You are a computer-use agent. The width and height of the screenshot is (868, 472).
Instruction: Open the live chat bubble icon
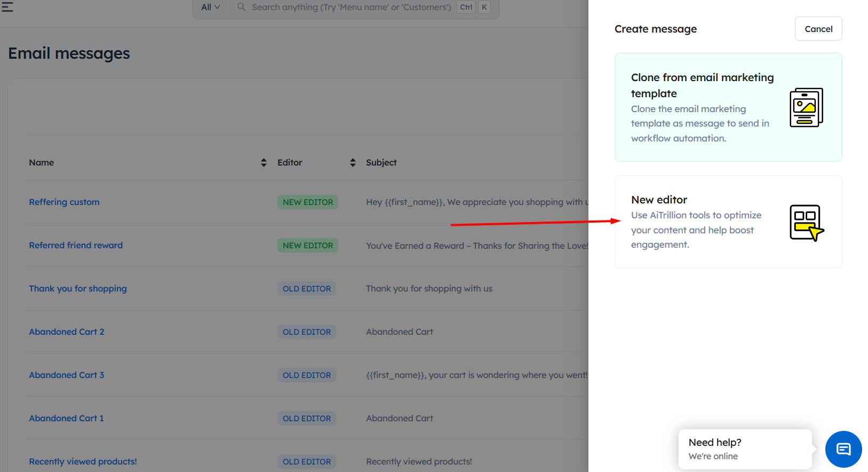(843, 449)
